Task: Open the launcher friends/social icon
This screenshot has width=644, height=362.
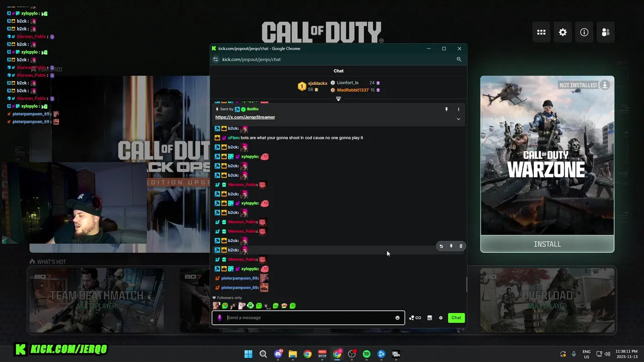Action: pos(606,32)
